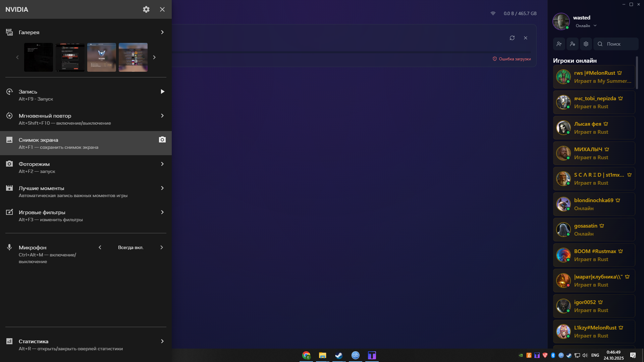Click the Steam icon in the system tray
Image resolution: width=644 pixels, height=362 pixels.
[569, 355]
